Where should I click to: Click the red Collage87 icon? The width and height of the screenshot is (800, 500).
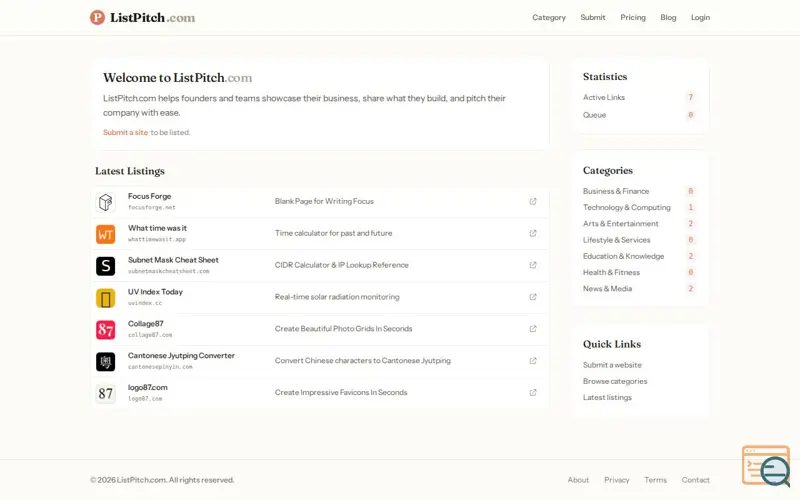pos(106,330)
